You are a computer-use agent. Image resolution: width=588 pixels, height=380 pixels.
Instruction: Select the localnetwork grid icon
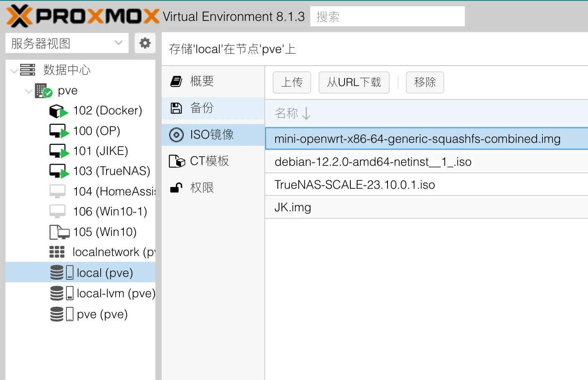pos(57,252)
